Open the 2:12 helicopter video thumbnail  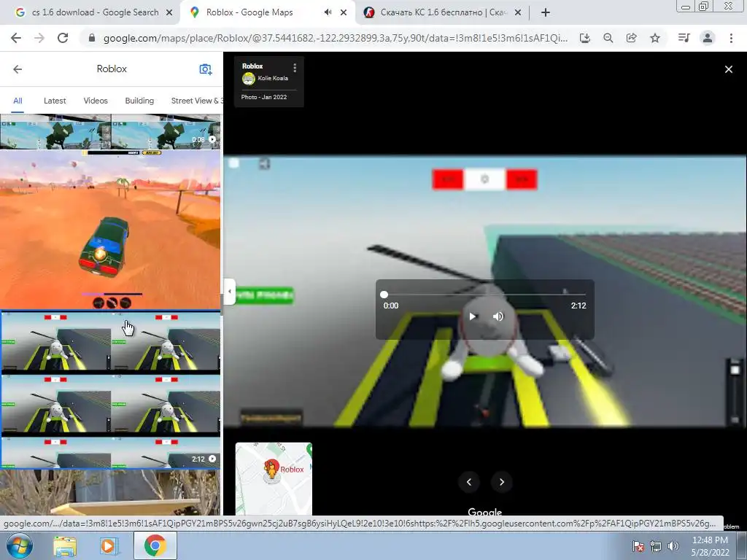[111, 389]
